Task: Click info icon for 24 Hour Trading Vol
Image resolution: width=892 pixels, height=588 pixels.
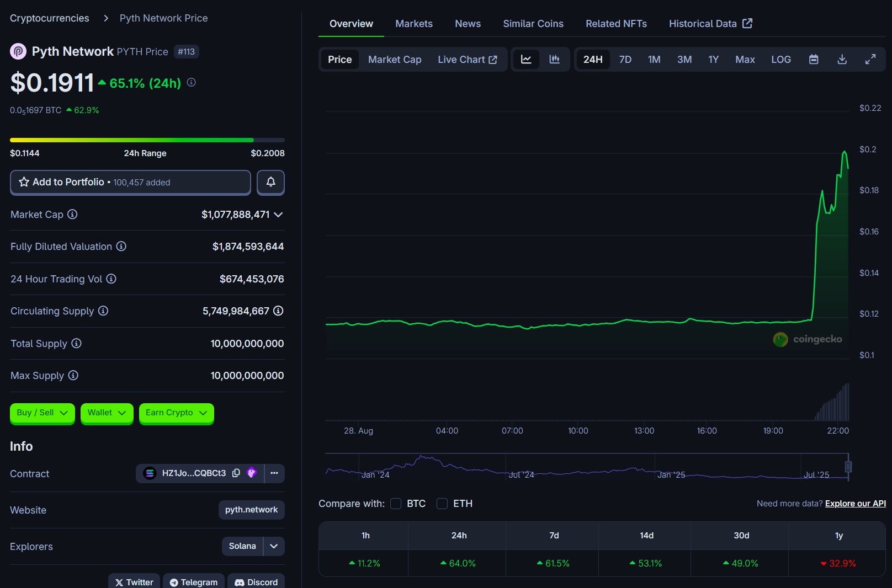Action: [x=111, y=279]
